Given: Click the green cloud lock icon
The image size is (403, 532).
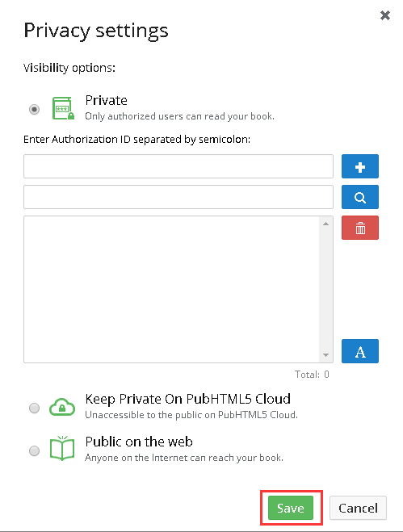Looking at the screenshot, I should pos(62,407).
